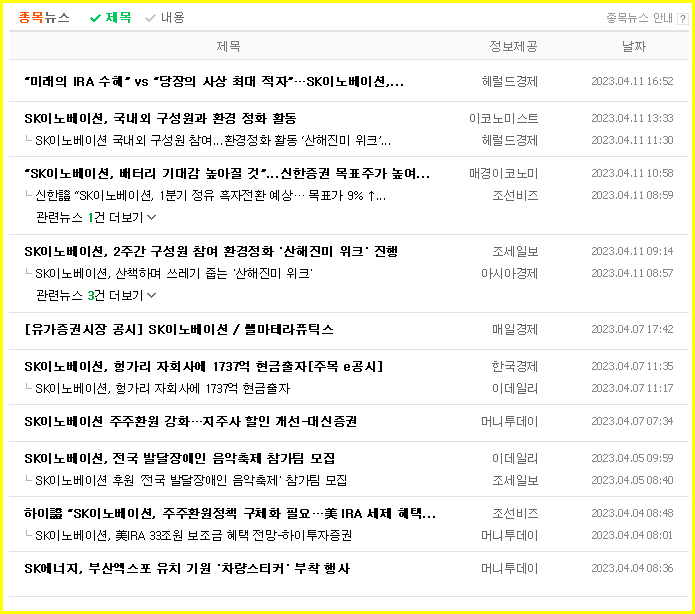
Task: Open 이데일리 sub-article 헝가리 자회사에 1737억 현금출자
Action: click(162, 389)
